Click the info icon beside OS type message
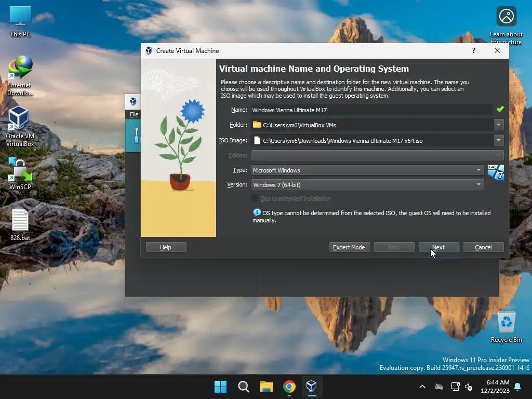The image size is (532, 399). pyautogui.click(x=257, y=212)
